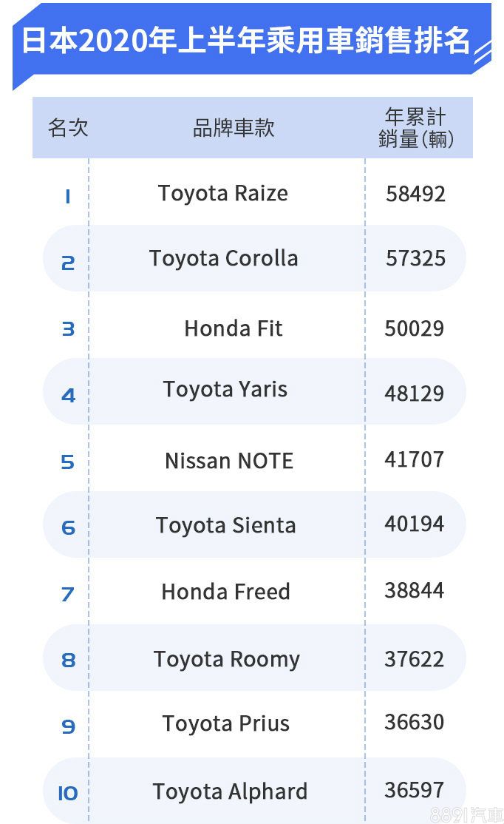This screenshot has height=824, width=504.
Task: Select the Honda Freed model name
Action: click(x=225, y=592)
